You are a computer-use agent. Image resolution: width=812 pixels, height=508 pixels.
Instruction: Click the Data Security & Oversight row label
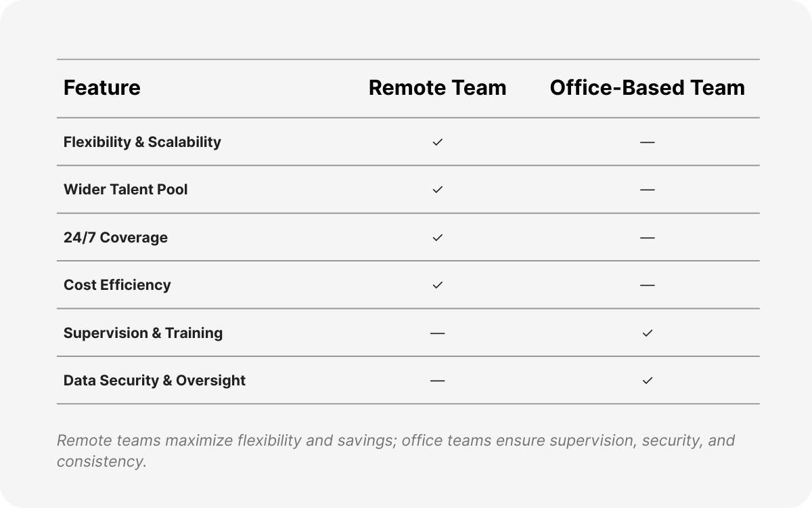click(x=154, y=381)
